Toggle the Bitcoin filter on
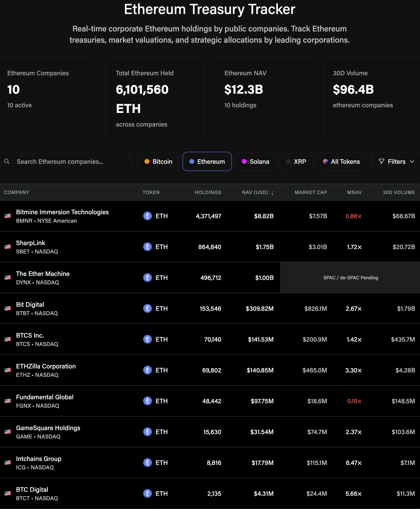The height and width of the screenshot is (509, 420). coord(159,161)
